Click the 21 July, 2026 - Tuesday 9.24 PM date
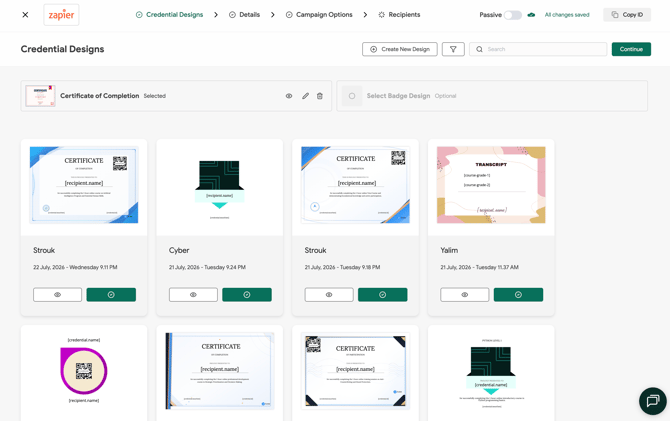 click(207, 267)
